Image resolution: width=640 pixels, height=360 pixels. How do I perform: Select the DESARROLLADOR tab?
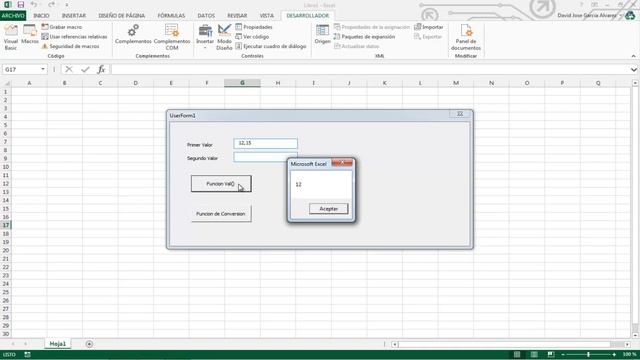tap(307, 16)
